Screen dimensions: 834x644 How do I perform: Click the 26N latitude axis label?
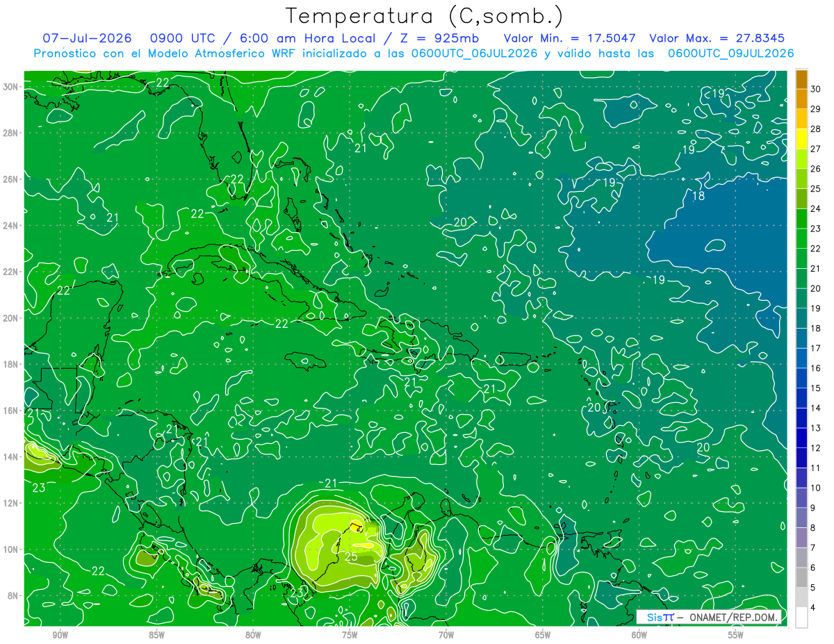pyautogui.click(x=11, y=179)
